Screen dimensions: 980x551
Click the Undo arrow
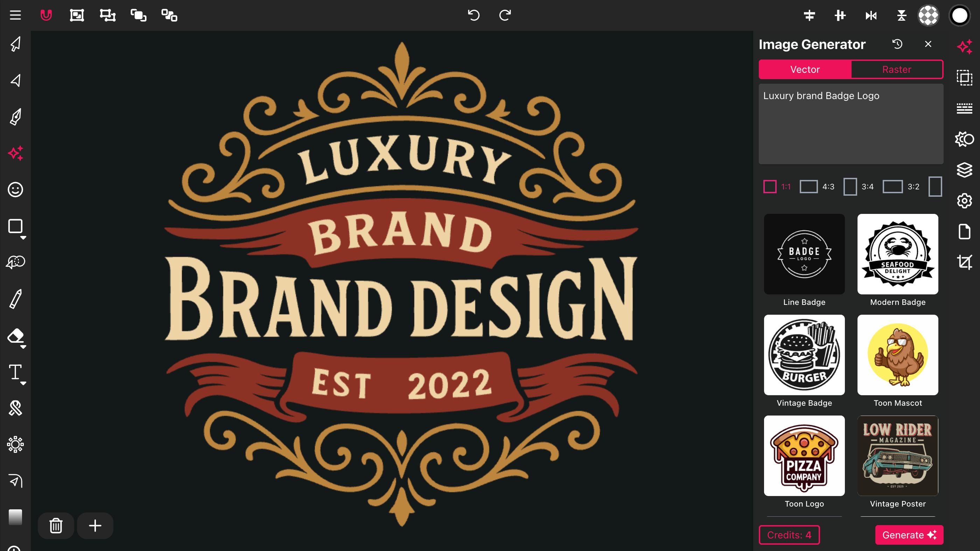[474, 15]
